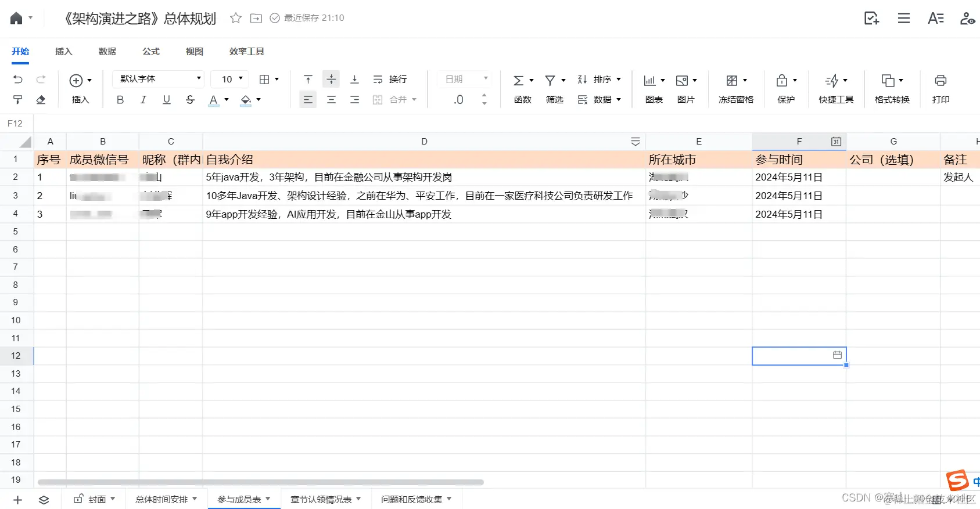The image size is (980, 509).
Task: Increase decimal places with up stepper
Action: (484, 95)
